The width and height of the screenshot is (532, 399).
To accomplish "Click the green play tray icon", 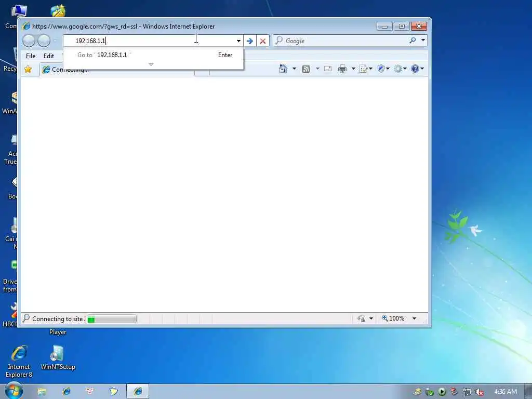I will click(442, 392).
